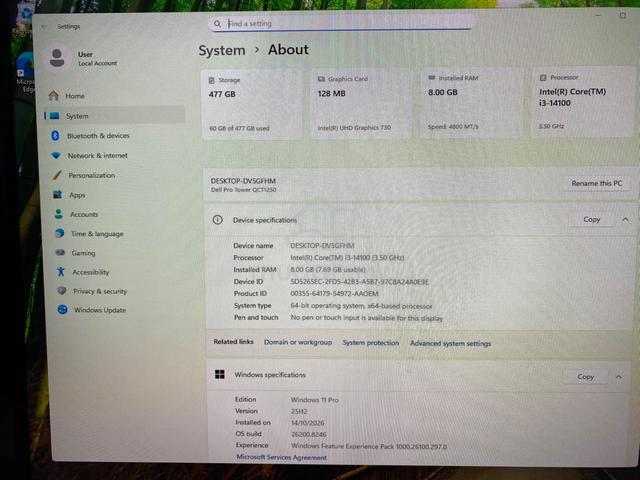Click the Installed RAM card icon
The width and height of the screenshot is (640, 480).
pos(431,78)
